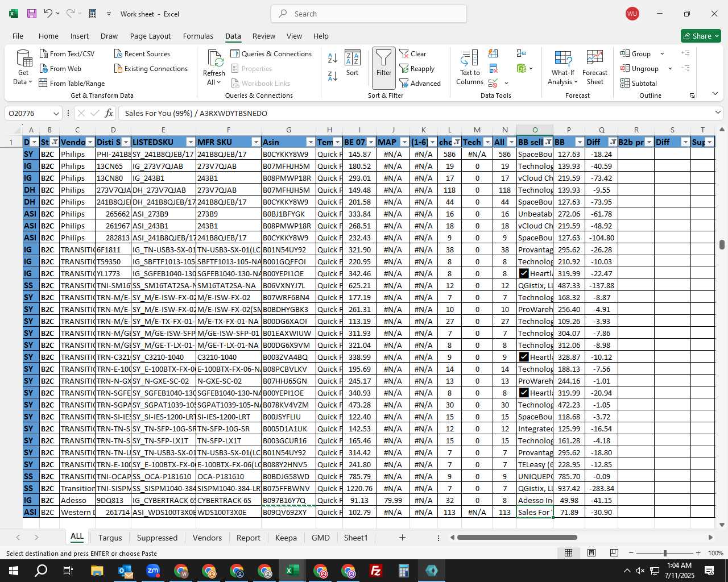Screen dimensions: 728x582
Task: Open Data Validation tool icon
Action: click(493, 84)
